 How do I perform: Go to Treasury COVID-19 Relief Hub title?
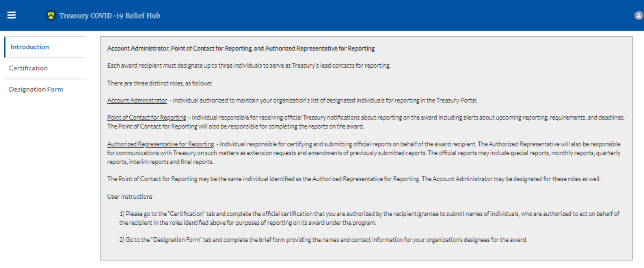(x=109, y=16)
